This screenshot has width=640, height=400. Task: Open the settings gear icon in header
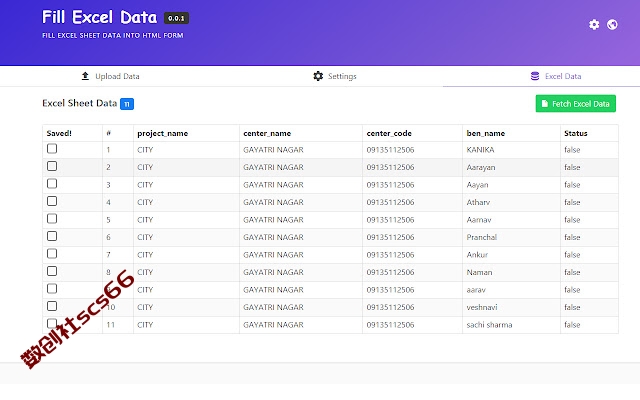coord(594,24)
